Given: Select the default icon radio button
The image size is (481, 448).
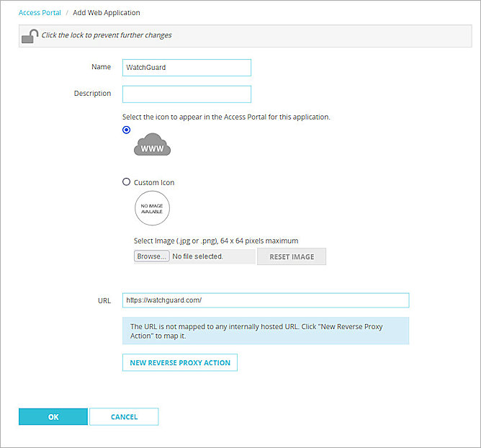Looking at the screenshot, I should 127,130.
